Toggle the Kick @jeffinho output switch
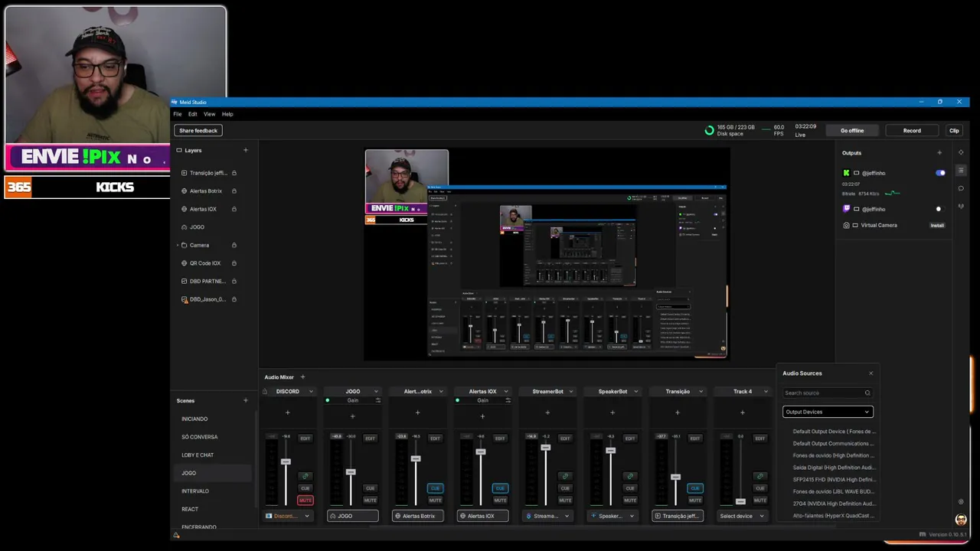This screenshot has width=980, height=551. [940, 173]
